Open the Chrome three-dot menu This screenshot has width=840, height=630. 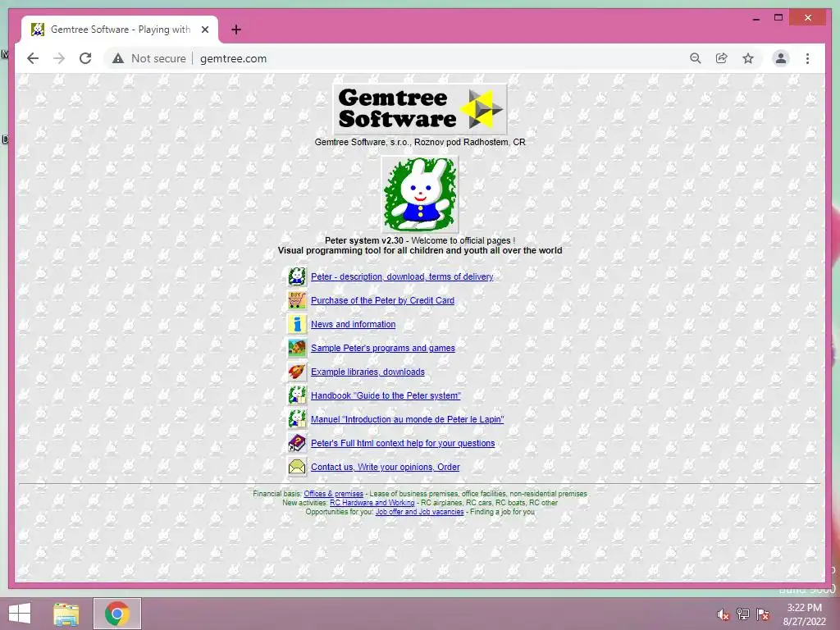pyautogui.click(x=807, y=58)
